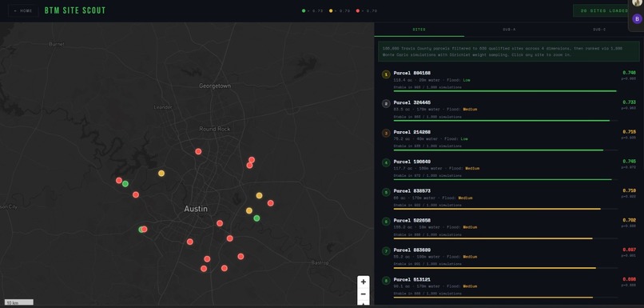Click the 0.733 score of Parcel 324445

pyautogui.click(x=629, y=102)
